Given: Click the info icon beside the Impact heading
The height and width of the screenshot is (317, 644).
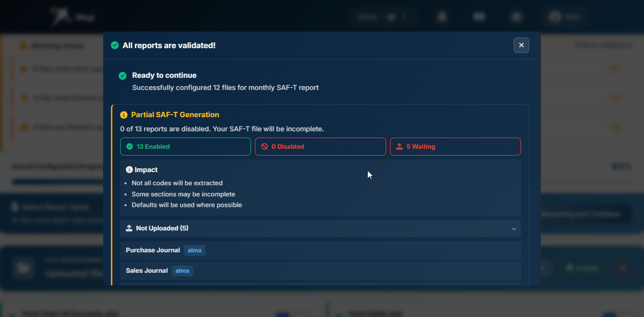Looking at the screenshot, I should click(129, 170).
